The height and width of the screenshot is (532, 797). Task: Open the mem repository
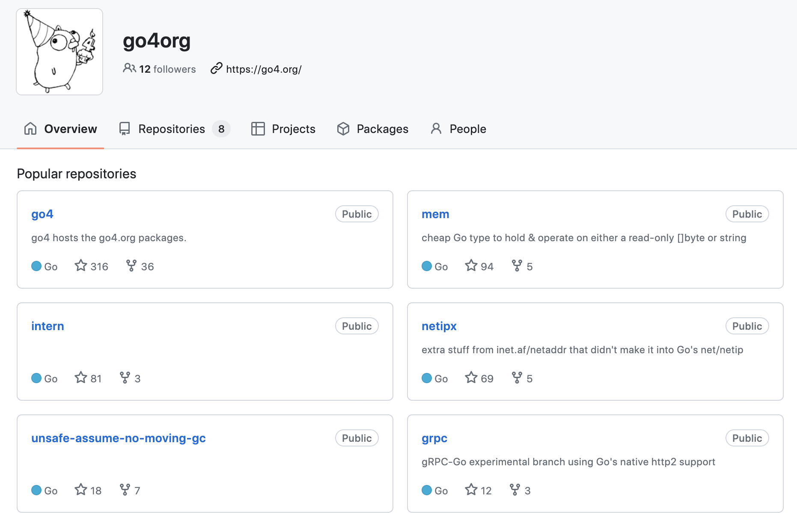pyautogui.click(x=435, y=214)
